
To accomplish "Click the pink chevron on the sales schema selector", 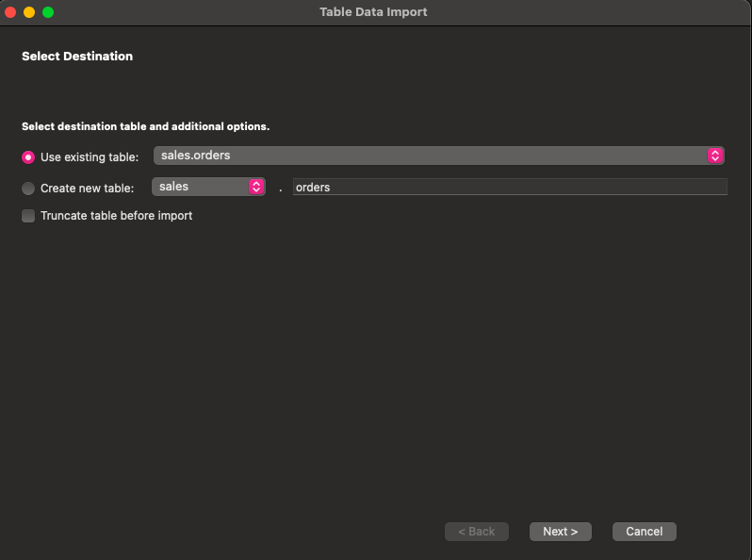I will pyautogui.click(x=256, y=187).
